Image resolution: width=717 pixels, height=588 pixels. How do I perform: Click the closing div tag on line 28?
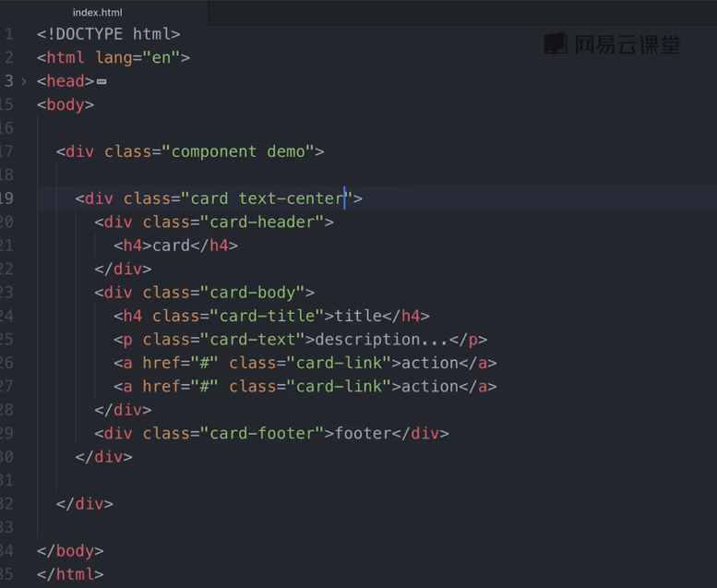pyautogui.click(x=123, y=410)
